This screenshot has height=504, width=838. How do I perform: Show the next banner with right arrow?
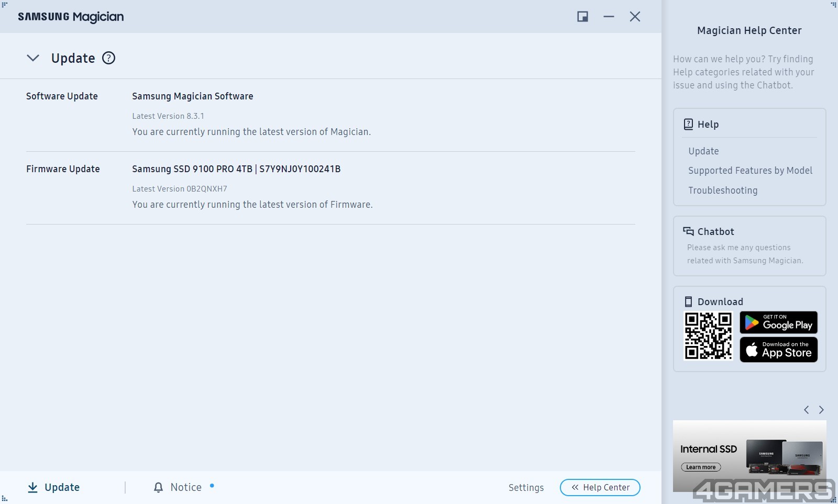[821, 410]
